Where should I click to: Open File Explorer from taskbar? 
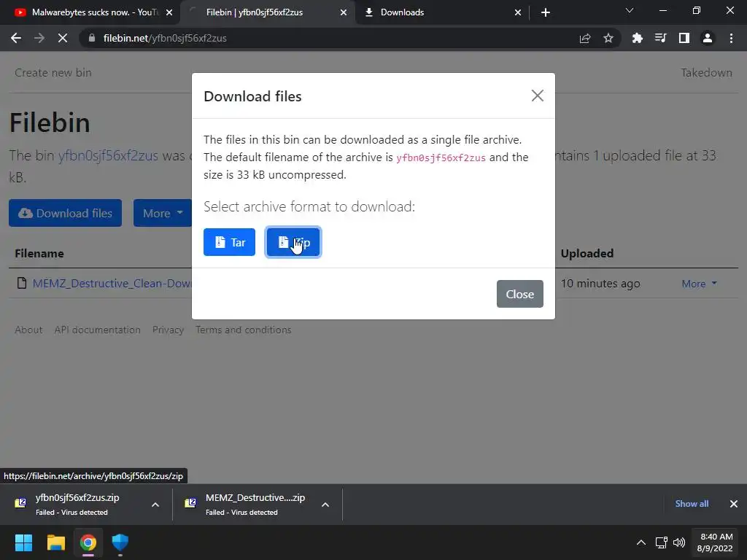pos(55,542)
